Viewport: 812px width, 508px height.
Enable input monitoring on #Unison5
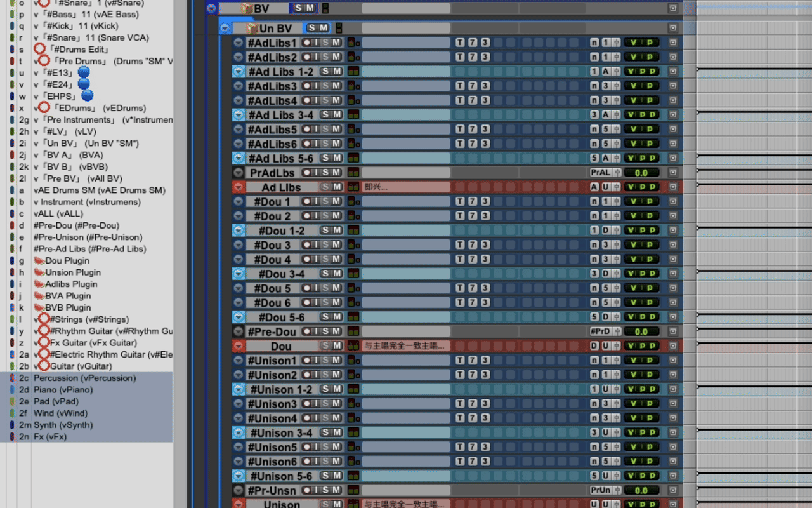[315, 447]
